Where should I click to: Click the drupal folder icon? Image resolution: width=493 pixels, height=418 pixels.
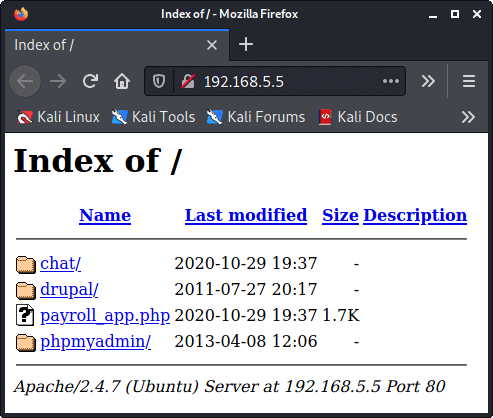click(26, 290)
